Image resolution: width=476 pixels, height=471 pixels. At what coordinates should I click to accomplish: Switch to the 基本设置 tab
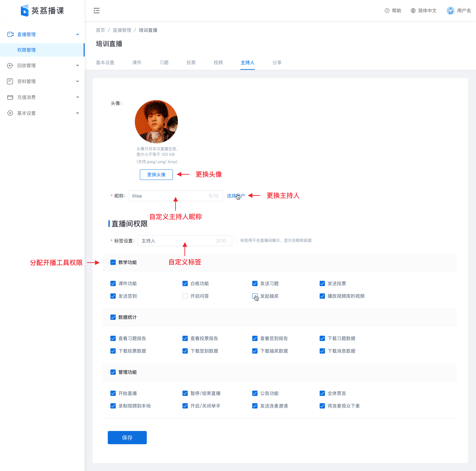click(105, 63)
